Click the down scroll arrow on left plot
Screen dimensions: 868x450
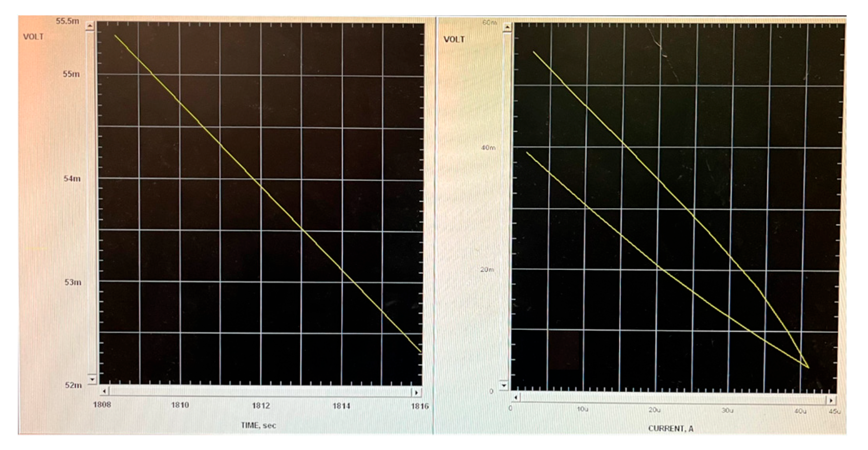click(92, 380)
